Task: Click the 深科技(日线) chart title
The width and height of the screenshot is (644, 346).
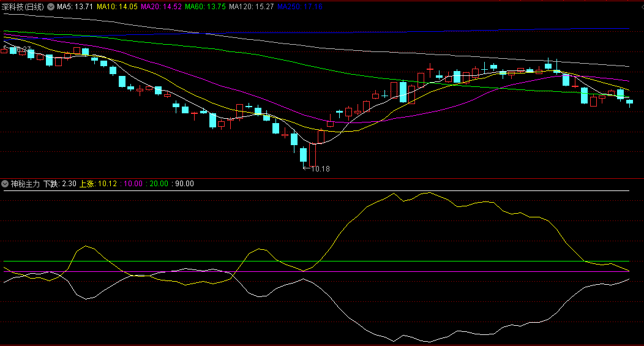Action: click(23, 7)
